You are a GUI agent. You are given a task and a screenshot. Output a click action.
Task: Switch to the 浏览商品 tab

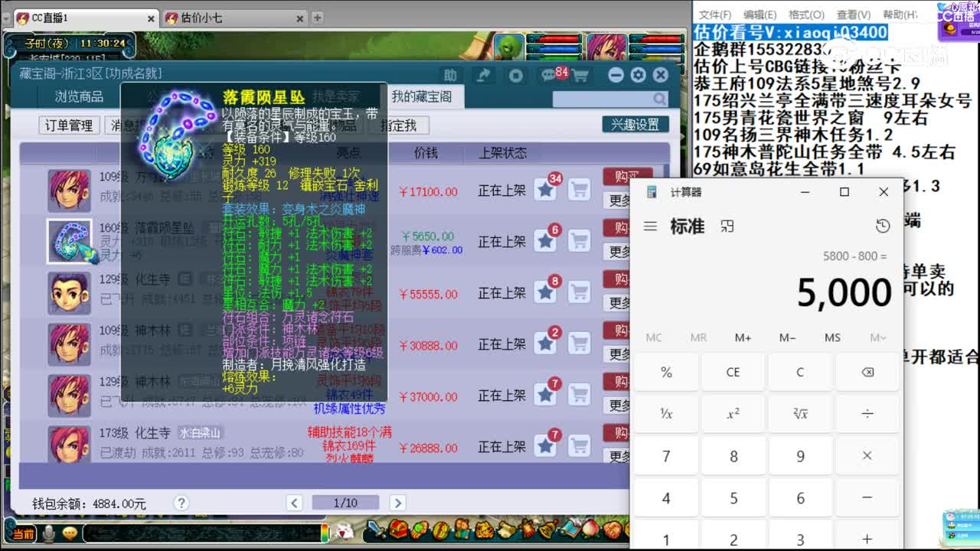point(79,97)
